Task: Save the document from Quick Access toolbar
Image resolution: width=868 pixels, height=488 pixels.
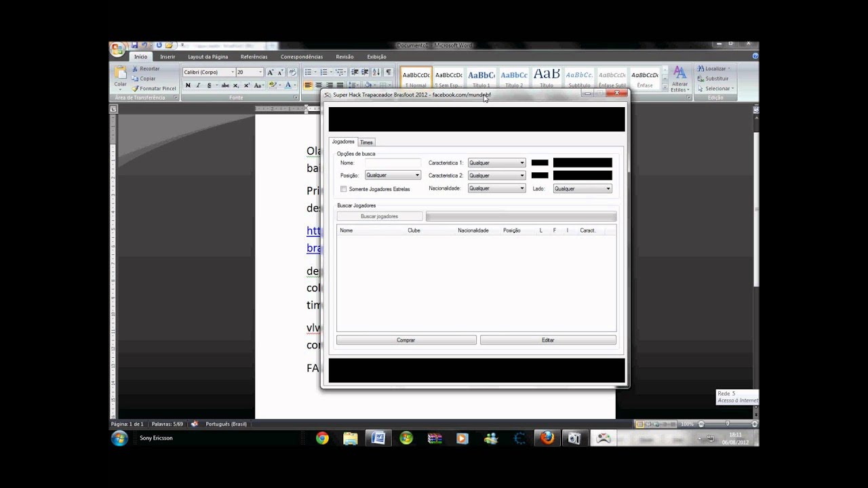Action: pyautogui.click(x=134, y=45)
